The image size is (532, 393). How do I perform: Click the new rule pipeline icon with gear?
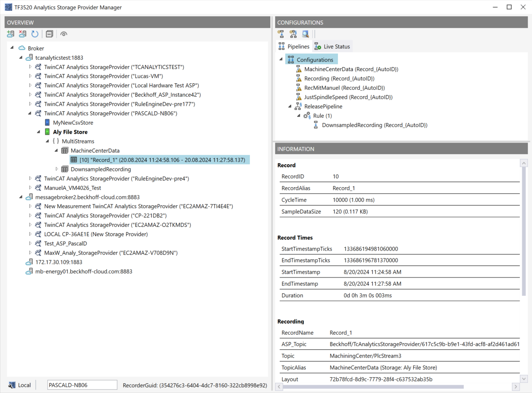pos(293,34)
